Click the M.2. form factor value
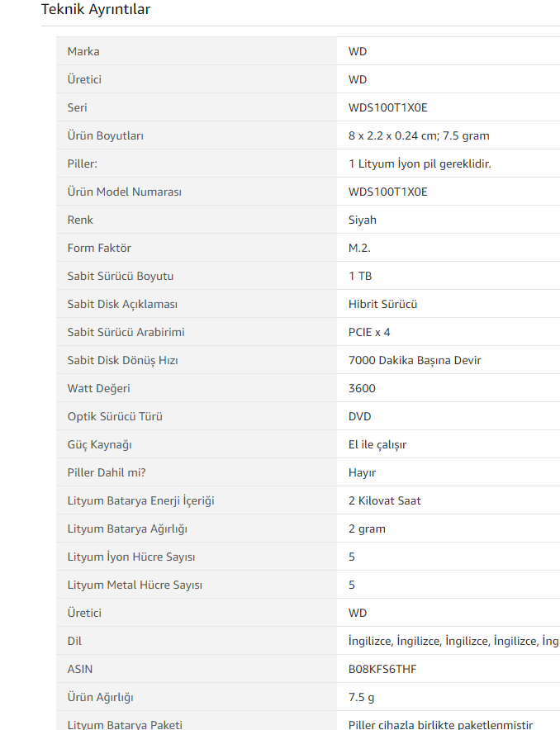This screenshot has height=730, width=560. [361, 248]
